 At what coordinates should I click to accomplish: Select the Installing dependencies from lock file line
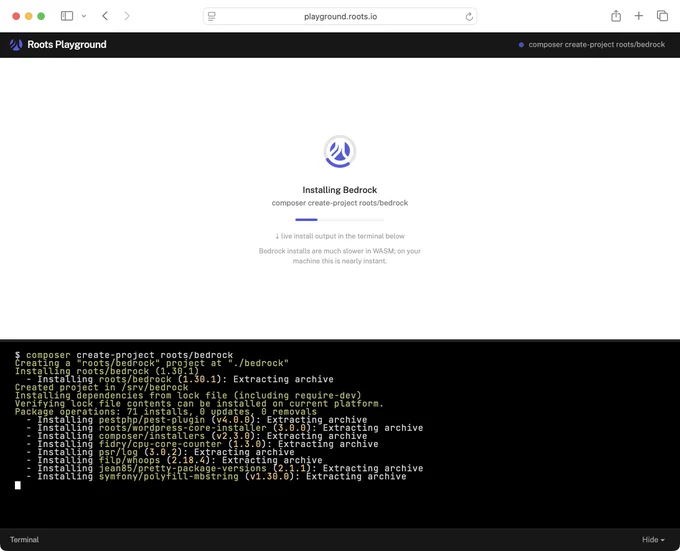coord(188,395)
